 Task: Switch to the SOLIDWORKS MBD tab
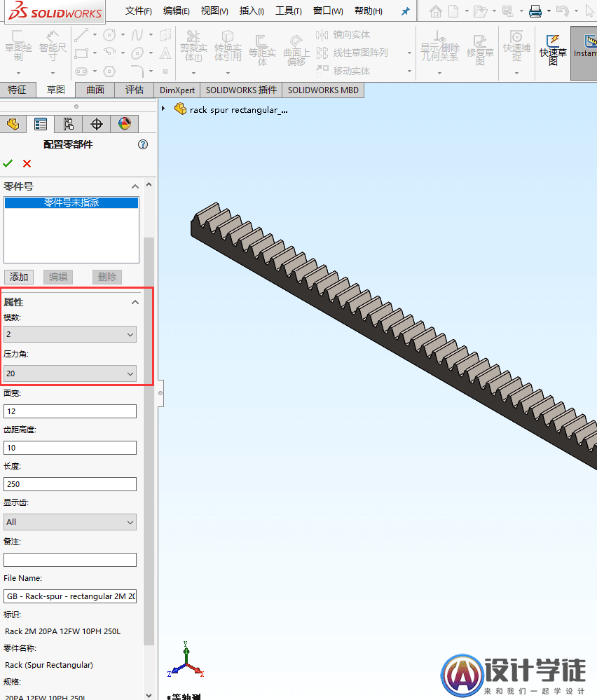(323, 90)
